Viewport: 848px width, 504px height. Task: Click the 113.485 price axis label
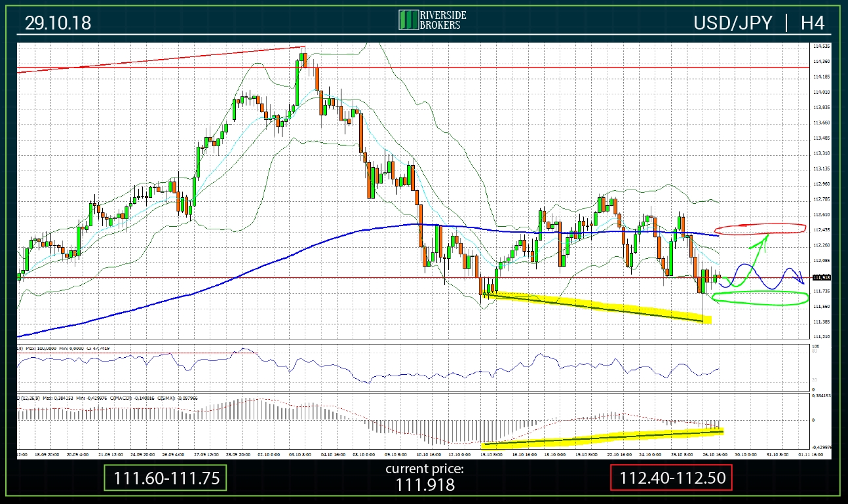[x=821, y=138]
